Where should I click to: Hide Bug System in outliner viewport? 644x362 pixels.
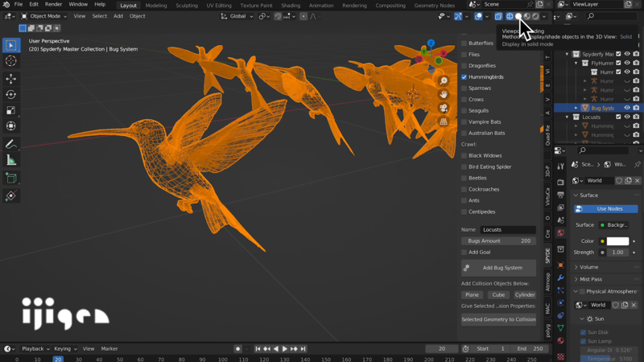point(627,108)
